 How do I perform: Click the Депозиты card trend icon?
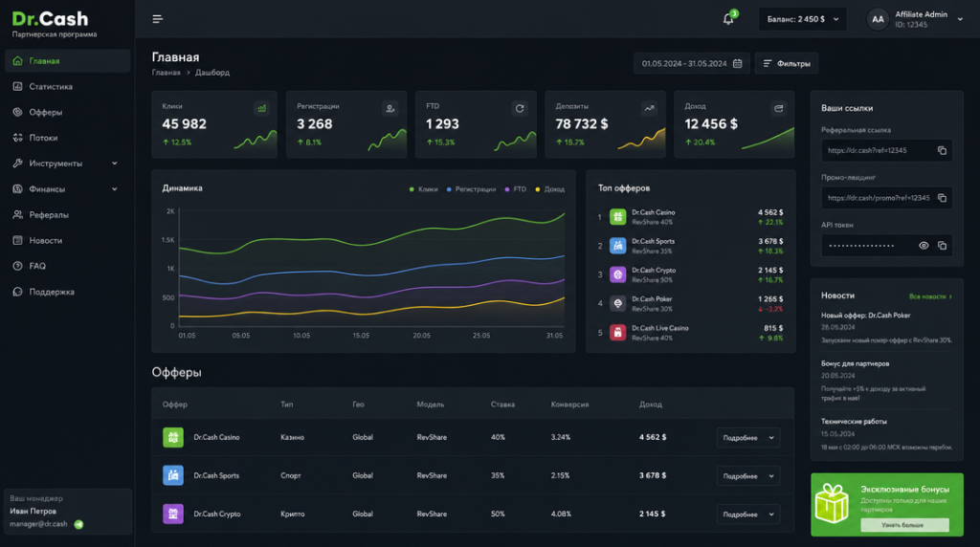click(x=650, y=108)
